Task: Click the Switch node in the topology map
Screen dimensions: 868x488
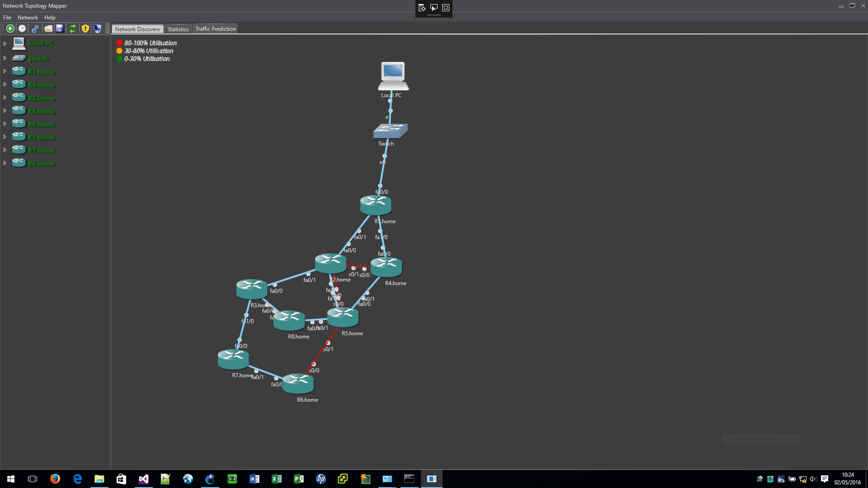Action: pos(390,131)
